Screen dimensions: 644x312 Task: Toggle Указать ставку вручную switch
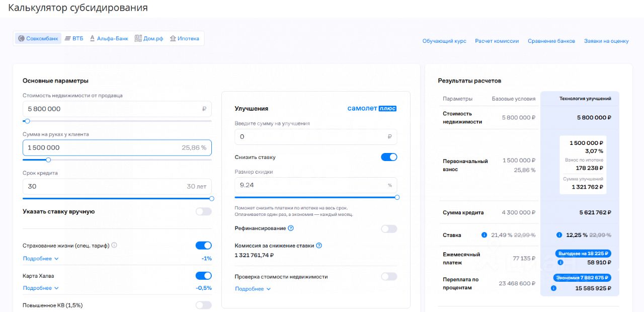click(x=204, y=211)
